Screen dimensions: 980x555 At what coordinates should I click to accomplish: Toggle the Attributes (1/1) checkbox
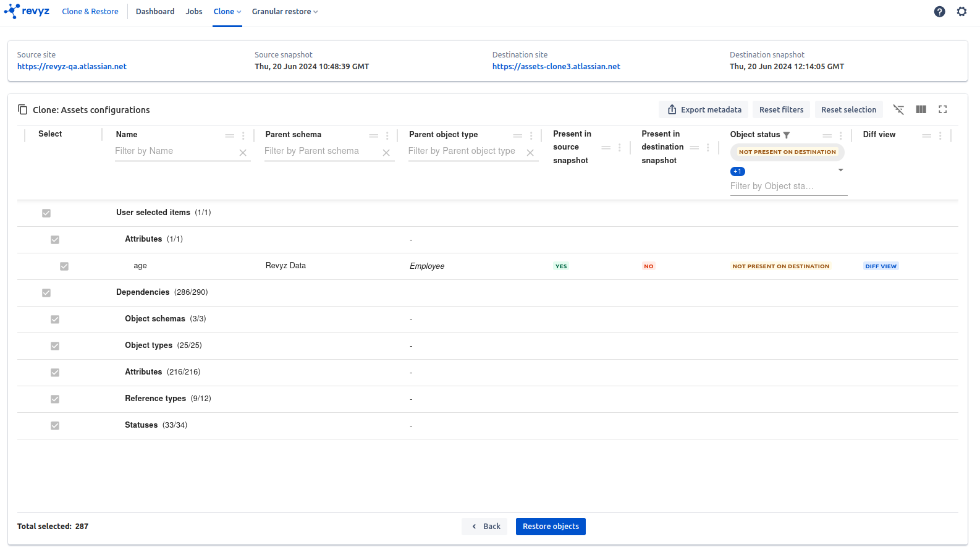pos(55,240)
